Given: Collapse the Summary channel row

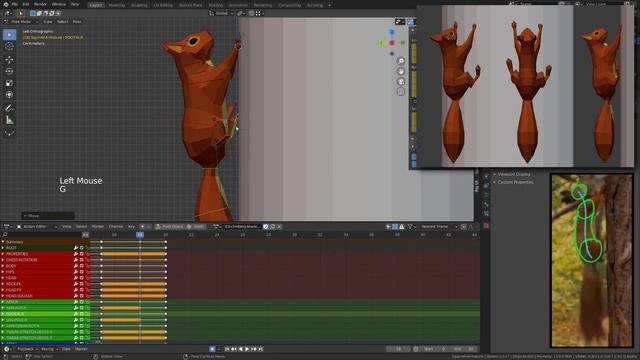Looking at the screenshot, I should click(x=3, y=242).
